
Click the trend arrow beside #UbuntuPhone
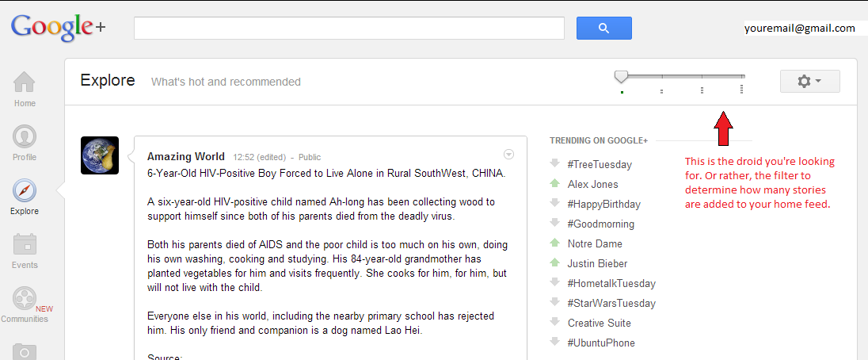tap(554, 343)
